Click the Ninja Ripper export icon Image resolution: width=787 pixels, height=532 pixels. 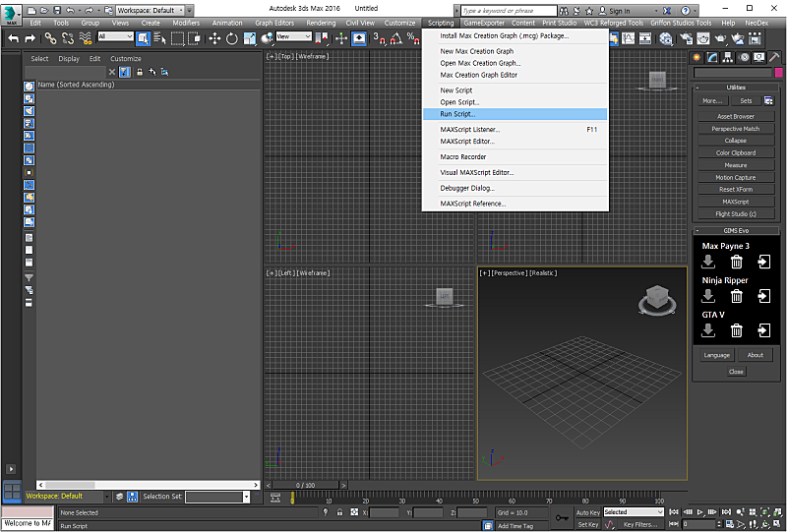pos(764,296)
